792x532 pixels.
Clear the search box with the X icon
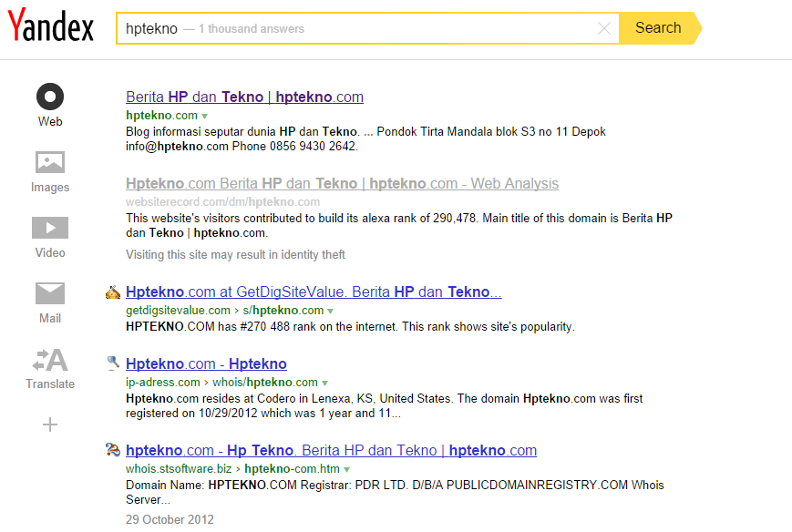click(x=604, y=28)
